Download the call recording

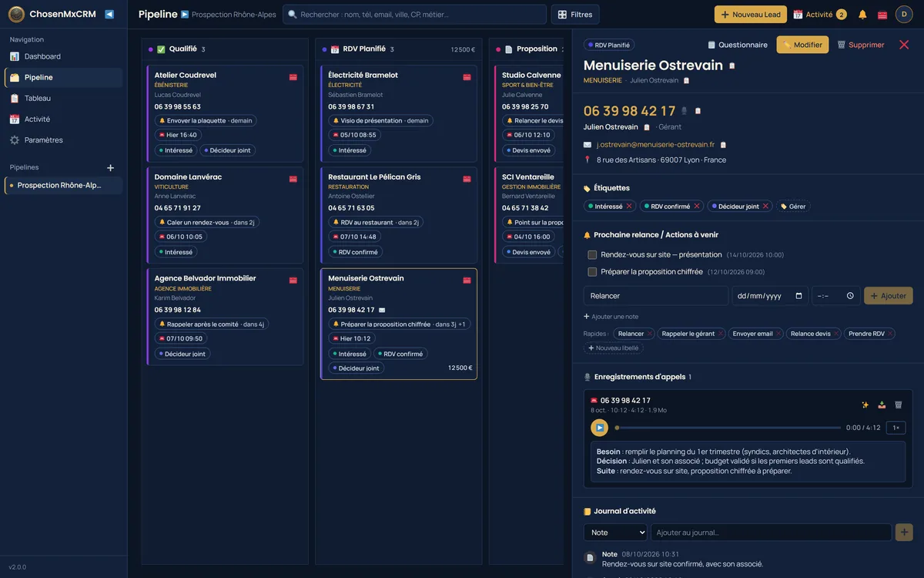pyautogui.click(x=882, y=405)
